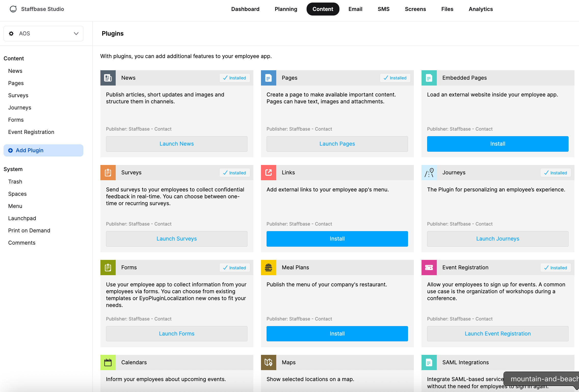579x392 pixels.
Task: Click the Launch News button
Action: 177,144
